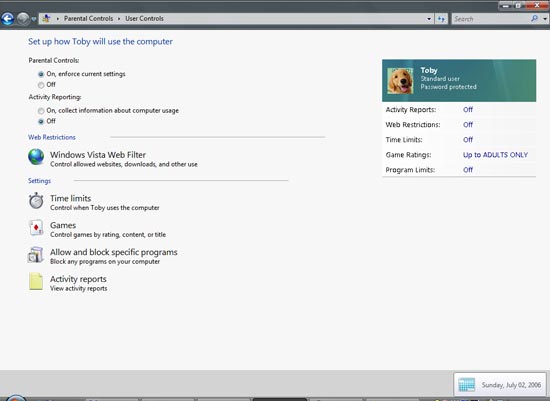Viewport: 550px width, 401px height.
Task: Click Time Limits Off status value
Action: (468, 140)
